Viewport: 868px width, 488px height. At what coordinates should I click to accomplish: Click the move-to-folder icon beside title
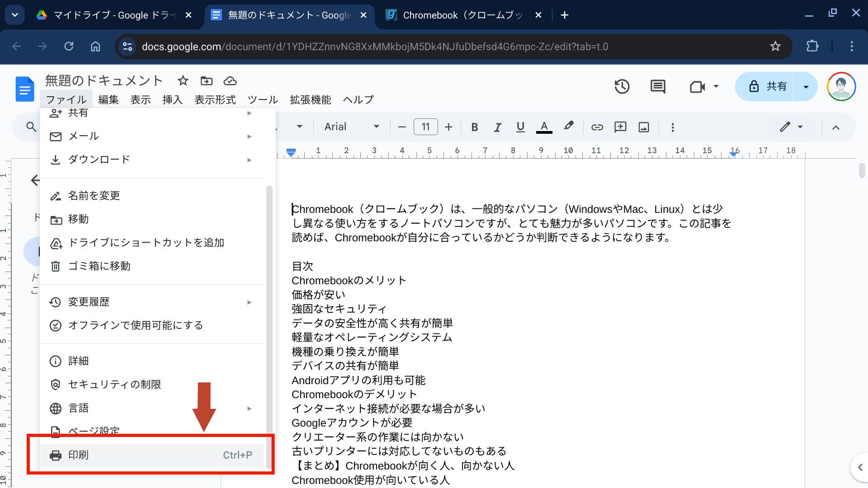(x=207, y=81)
